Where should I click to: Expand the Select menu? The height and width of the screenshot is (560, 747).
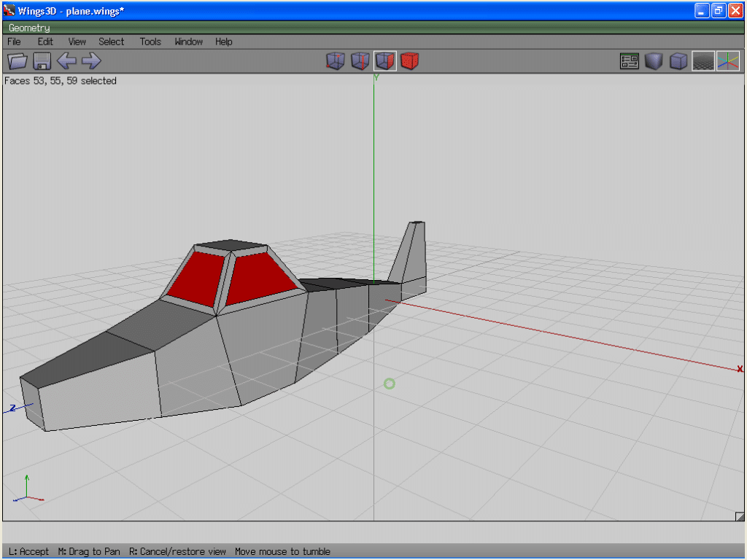[x=112, y=42]
